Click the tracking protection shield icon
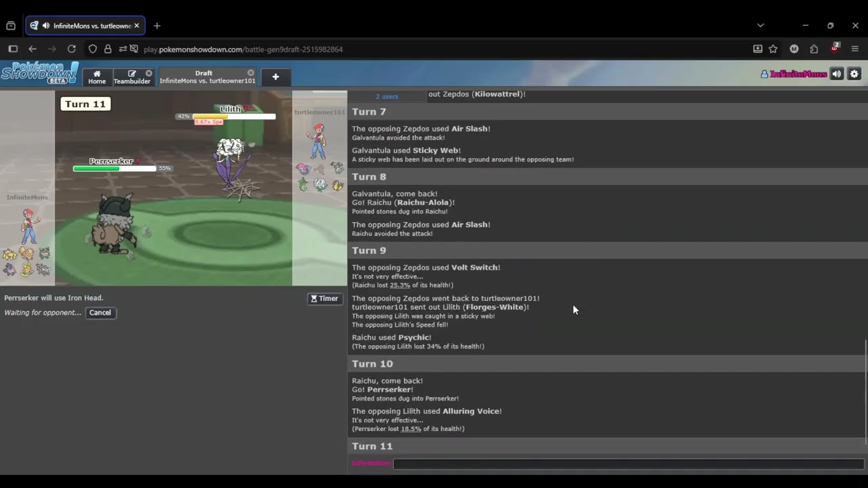The height and width of the screenshot is (488, 868). 93,49
